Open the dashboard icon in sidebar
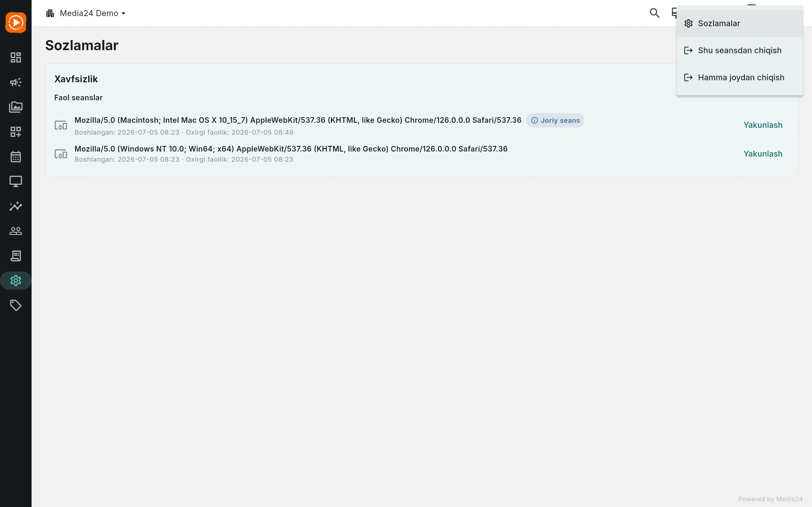This screenshot has width=812, height=507. click(16, 57)
